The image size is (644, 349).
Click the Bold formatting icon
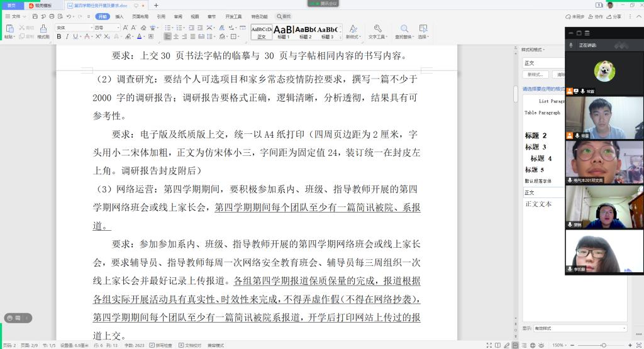[59, 36]
